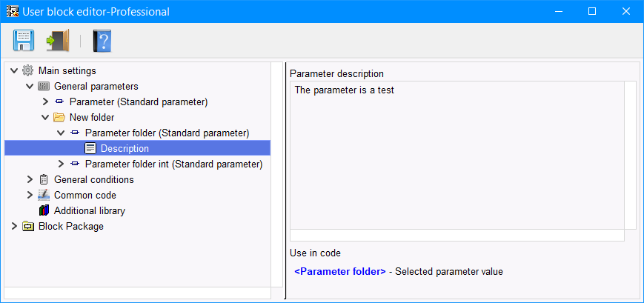The image size is (644, 303).
Task: Click inside the Parameter description text area
Action: (x=457, y=155)
